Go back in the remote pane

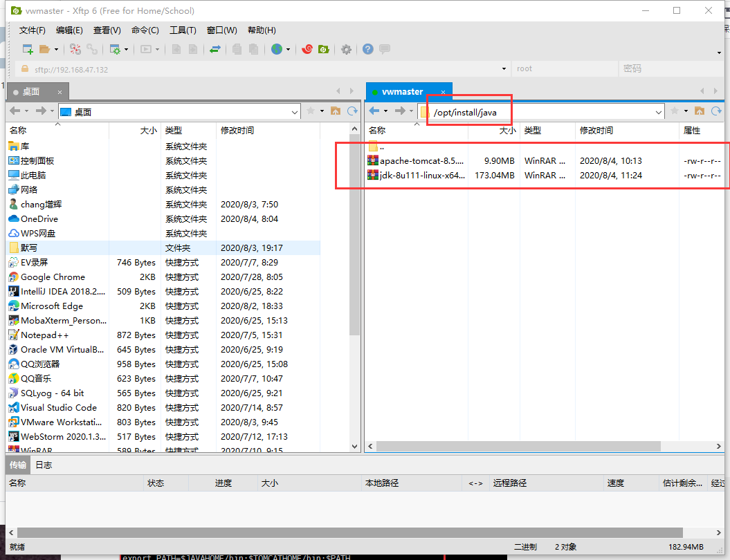tap(374, 111)
